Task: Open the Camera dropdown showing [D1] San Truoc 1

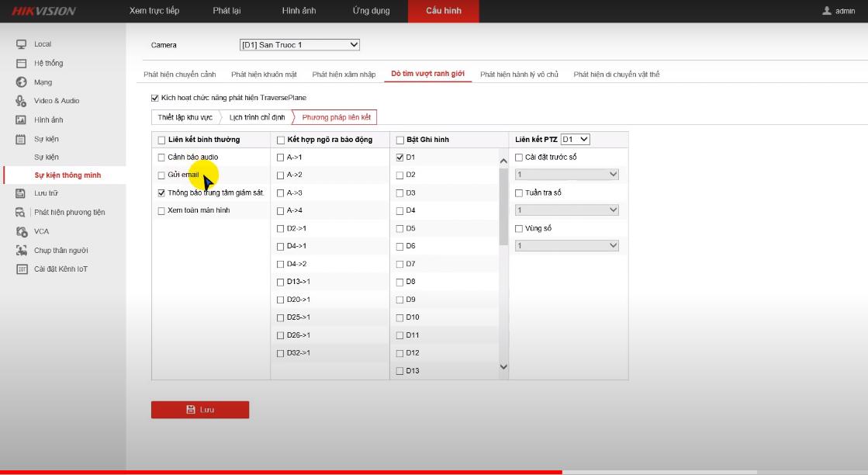Action: click(x=299, y=45)
